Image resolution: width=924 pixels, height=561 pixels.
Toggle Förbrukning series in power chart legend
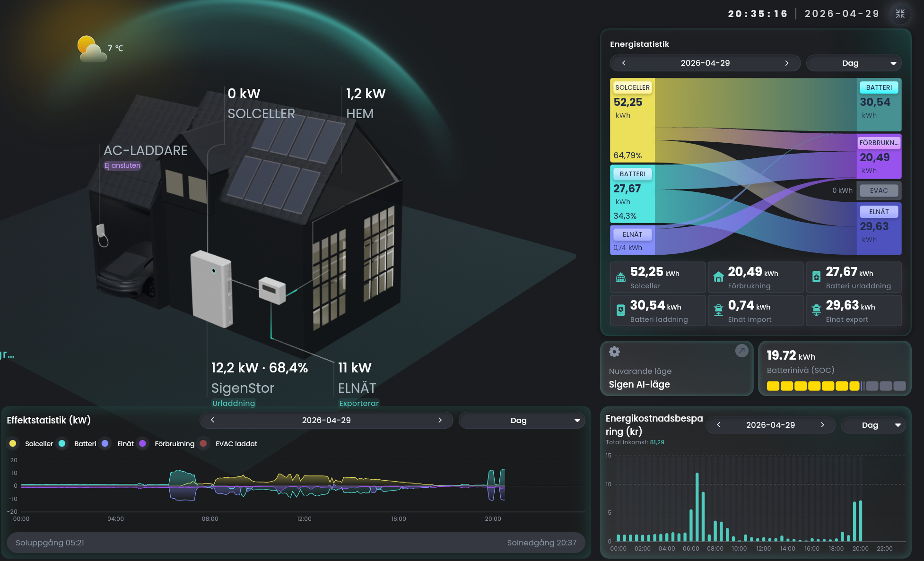(x=166, y=444)
